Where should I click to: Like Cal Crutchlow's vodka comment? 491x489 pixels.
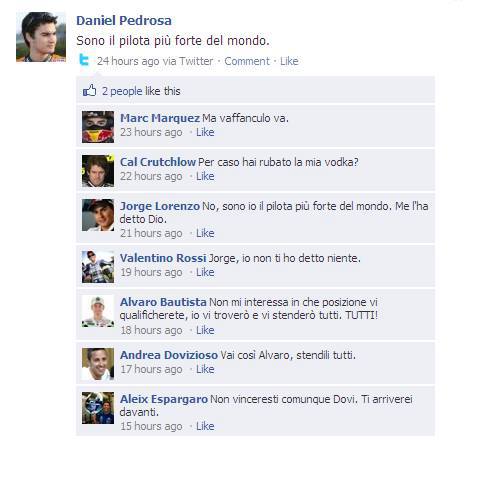(x=205, y=176)
